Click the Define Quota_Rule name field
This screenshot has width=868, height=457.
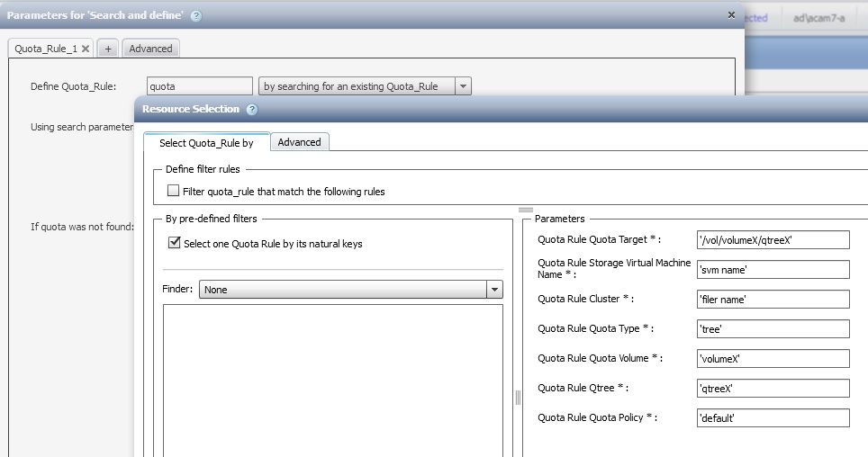pos(200,86)
